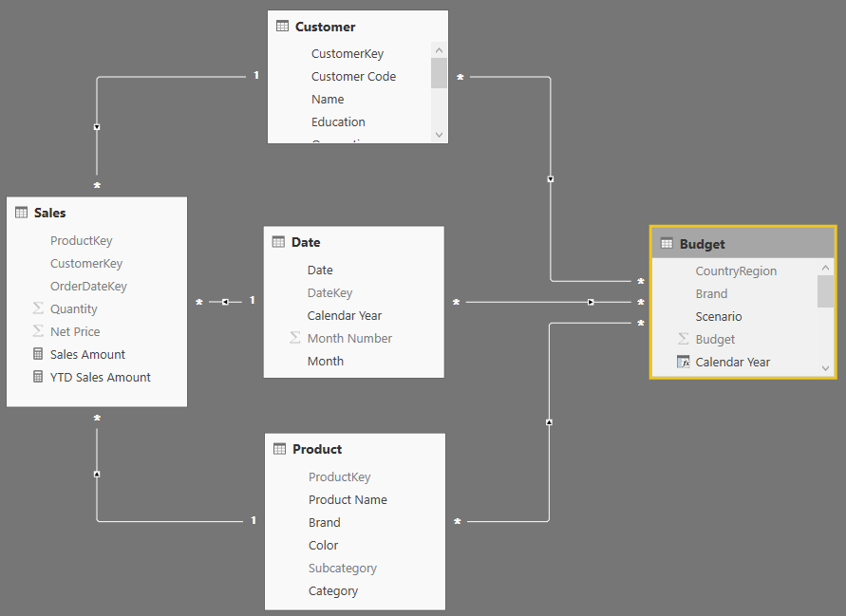Click sigma icon beside Budget field
846x616 pixels.
683,339
